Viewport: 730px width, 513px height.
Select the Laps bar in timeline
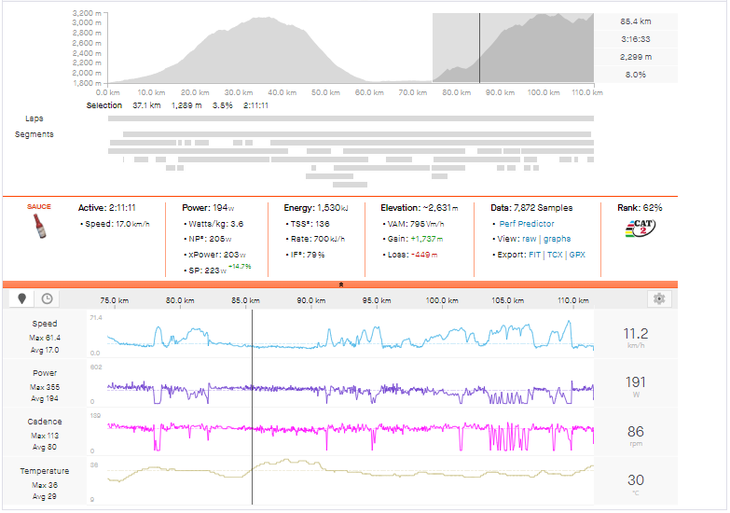point(350,118)
